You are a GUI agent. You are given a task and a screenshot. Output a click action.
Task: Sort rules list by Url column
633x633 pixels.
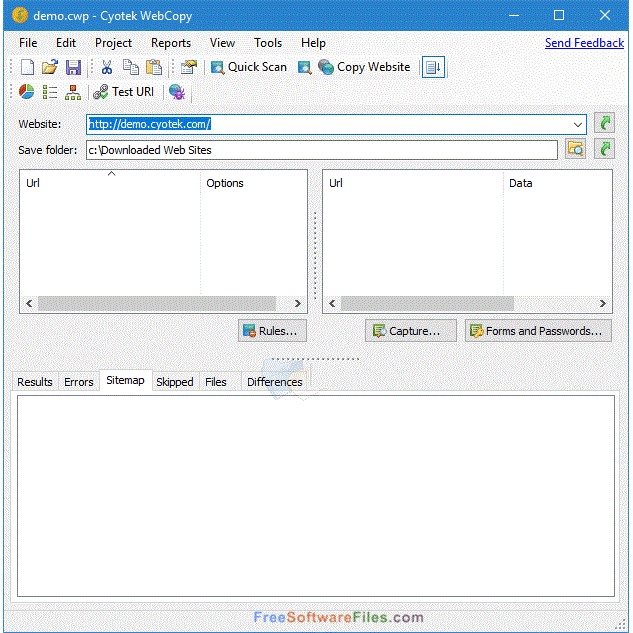tap(110, 183)
